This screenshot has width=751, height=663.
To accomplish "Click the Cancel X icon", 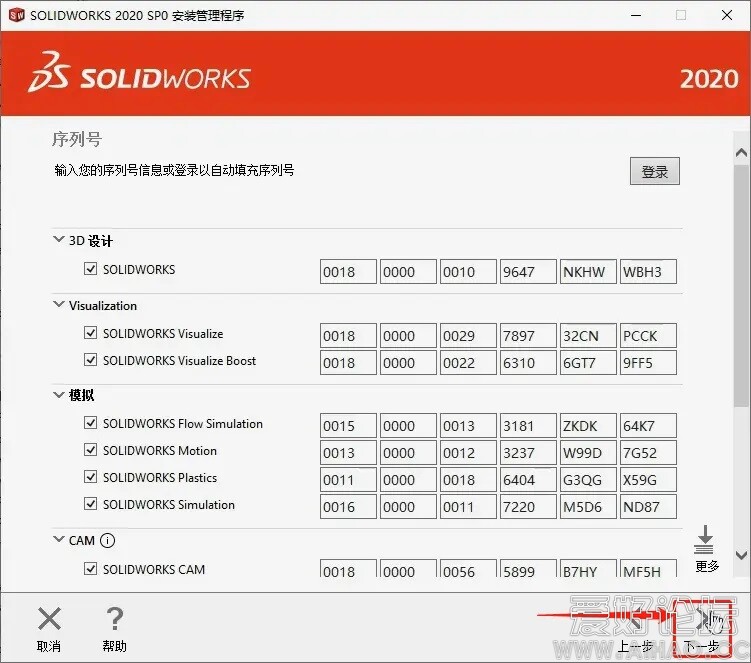I will (49, 620).
